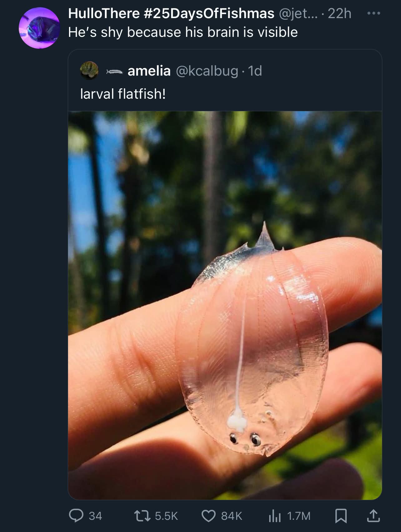
Task: Click the centipede emoji beside amelia
Action: [115, 72]
